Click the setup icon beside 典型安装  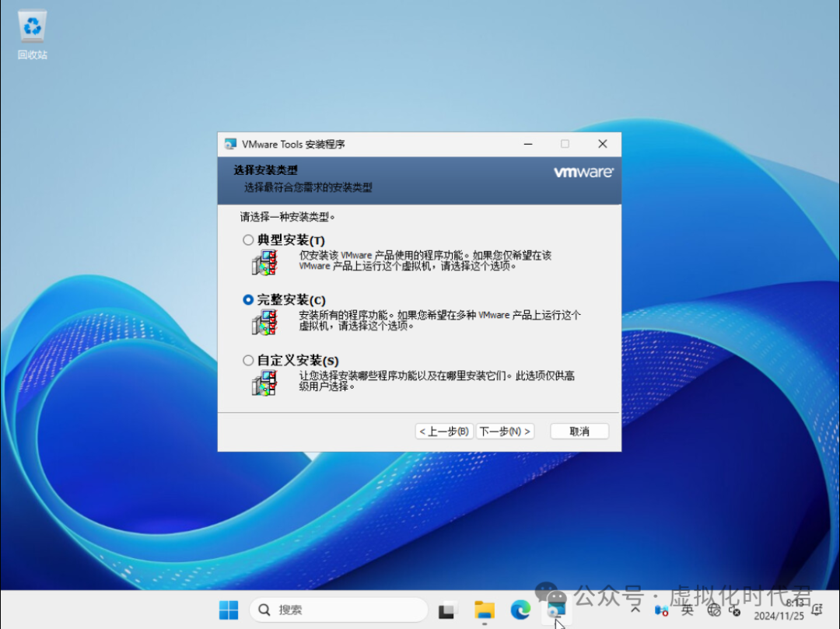point(264,262)
